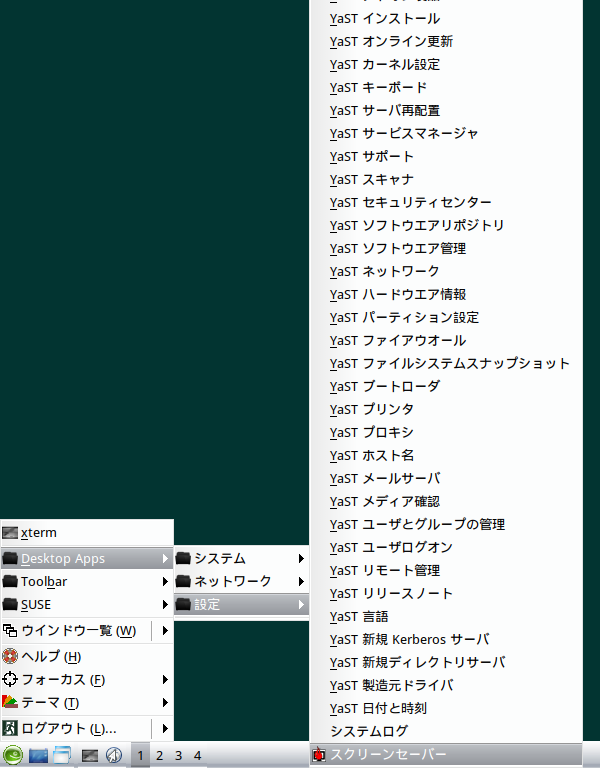Expand the ウインドウ一覧 submenu arrow
Screen dimensions: 600x768
[165, 630]
